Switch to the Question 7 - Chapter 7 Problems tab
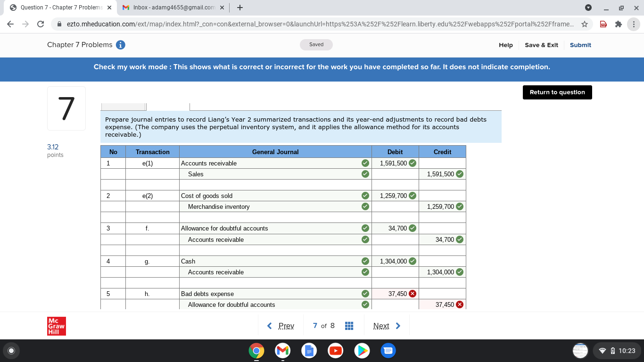The image size is (644, 362). click(59, 8)
